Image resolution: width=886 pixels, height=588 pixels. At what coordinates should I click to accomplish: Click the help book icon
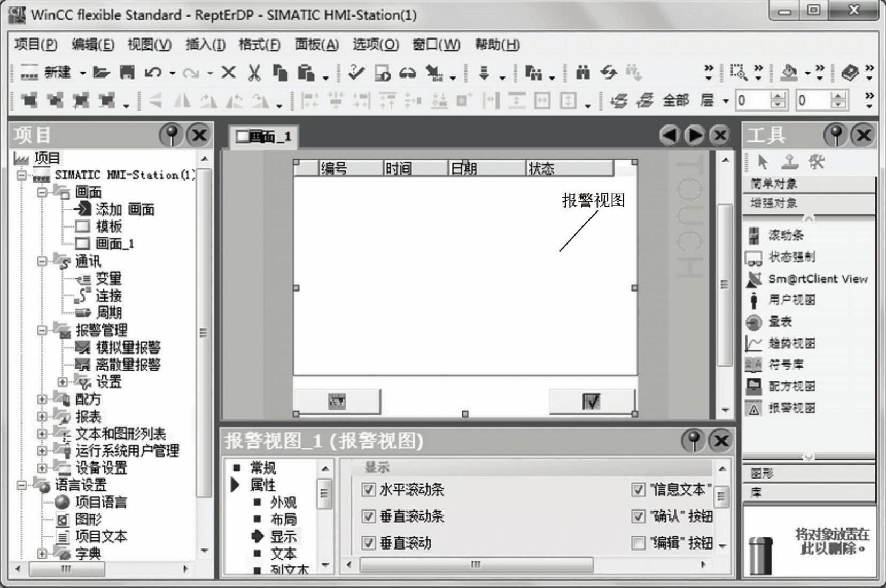(x=850, y=72)
